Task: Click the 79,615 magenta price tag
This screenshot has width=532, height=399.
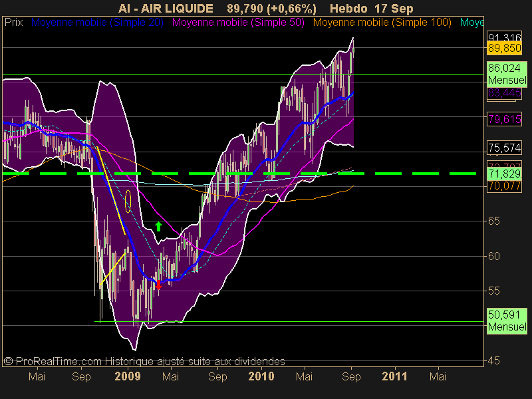Action: 504,119
